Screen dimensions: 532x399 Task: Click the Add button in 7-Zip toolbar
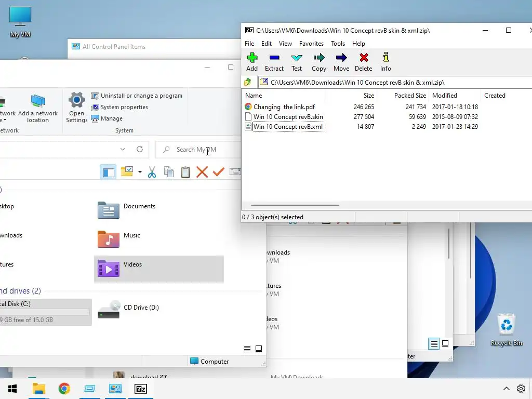click(252, 62)
